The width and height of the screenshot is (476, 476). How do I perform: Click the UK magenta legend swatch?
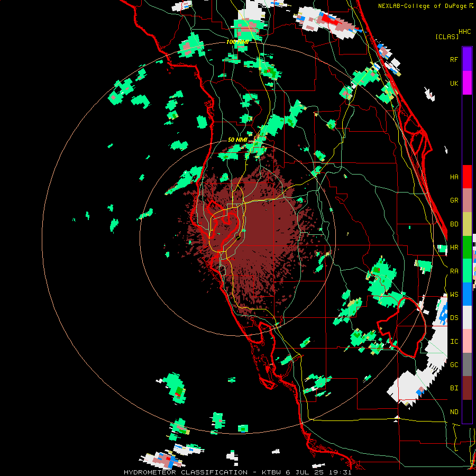[x=467, y=83]
